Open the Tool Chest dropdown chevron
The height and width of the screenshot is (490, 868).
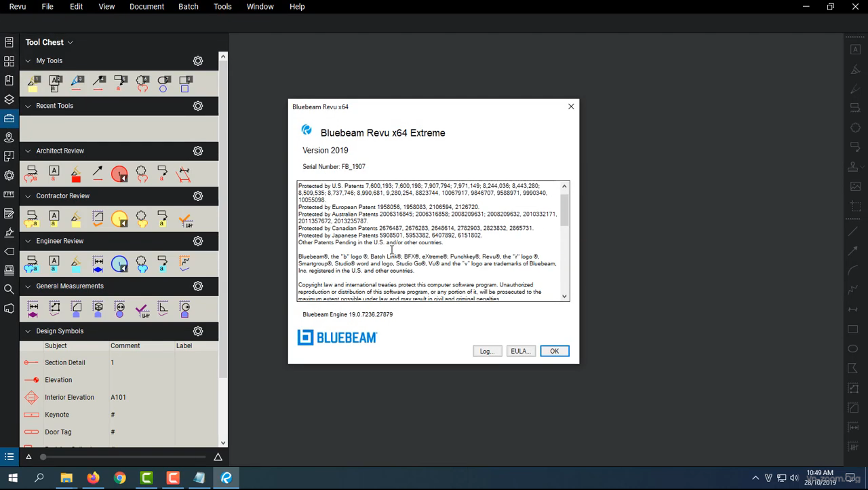71,42
